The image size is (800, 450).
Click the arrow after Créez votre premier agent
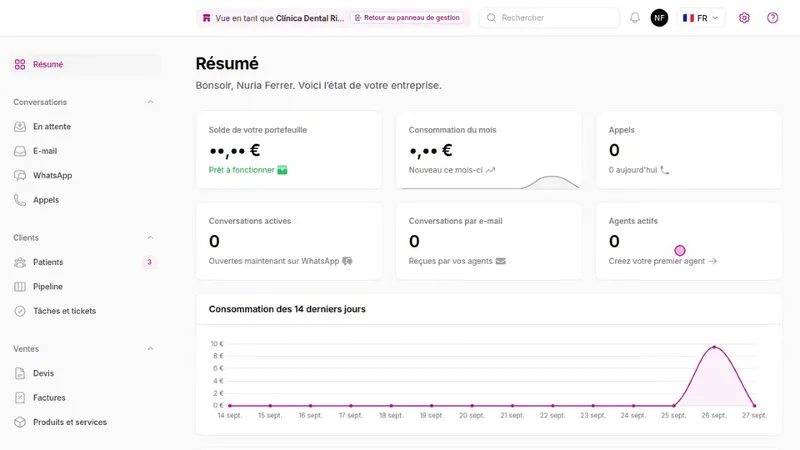point(713,261)
